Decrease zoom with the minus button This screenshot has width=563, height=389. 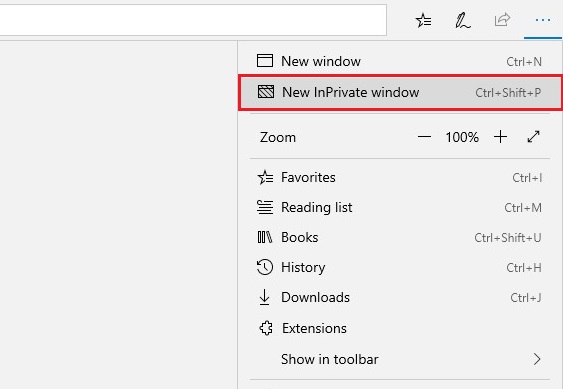[x=424, y=137]
